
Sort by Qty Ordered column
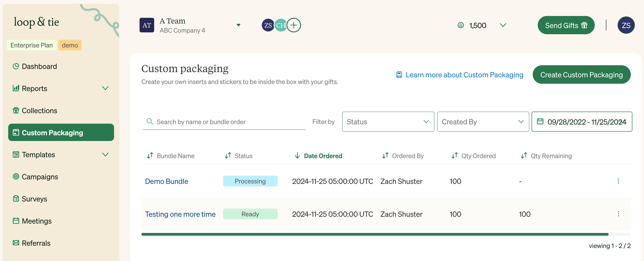click(x=473, y=155)
